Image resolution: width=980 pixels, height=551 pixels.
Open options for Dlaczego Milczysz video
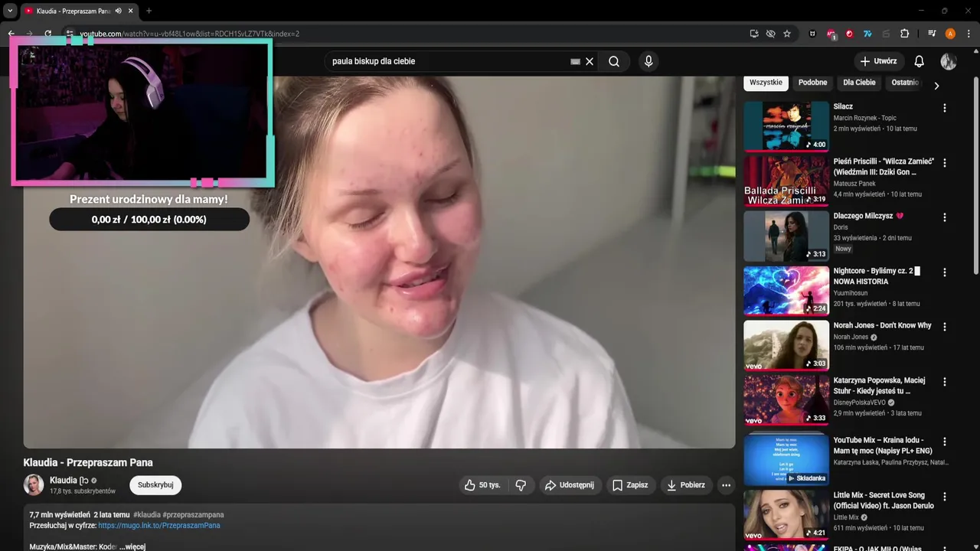tap(945, 217)
